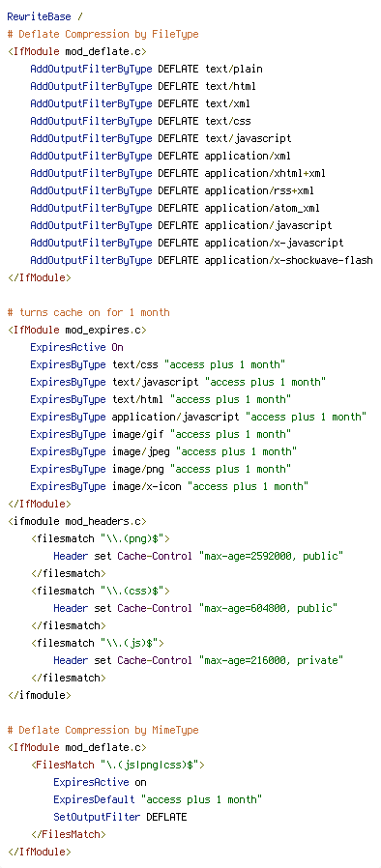Image resolution: width=381 pixels, height=868 pixels.
Task: Click the 'SetOutputFilter DEFLATE' line
Action: click(x=120, y=817)
